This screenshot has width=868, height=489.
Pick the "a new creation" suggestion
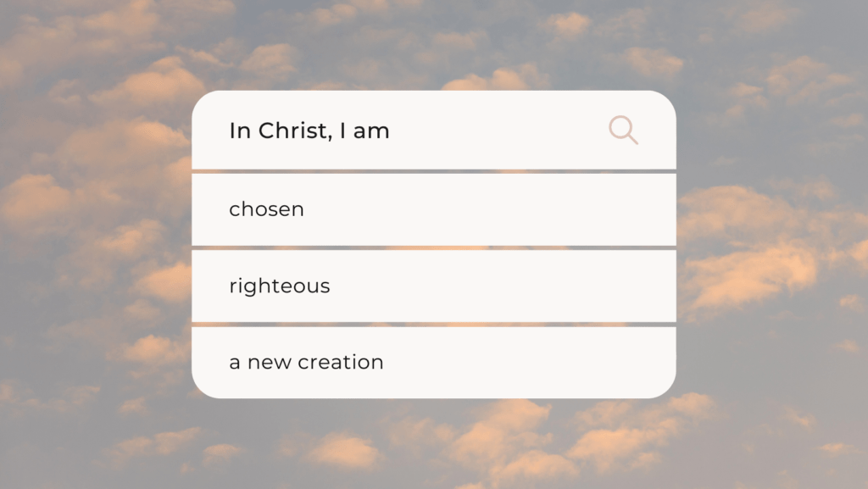[x=434, y=363]
